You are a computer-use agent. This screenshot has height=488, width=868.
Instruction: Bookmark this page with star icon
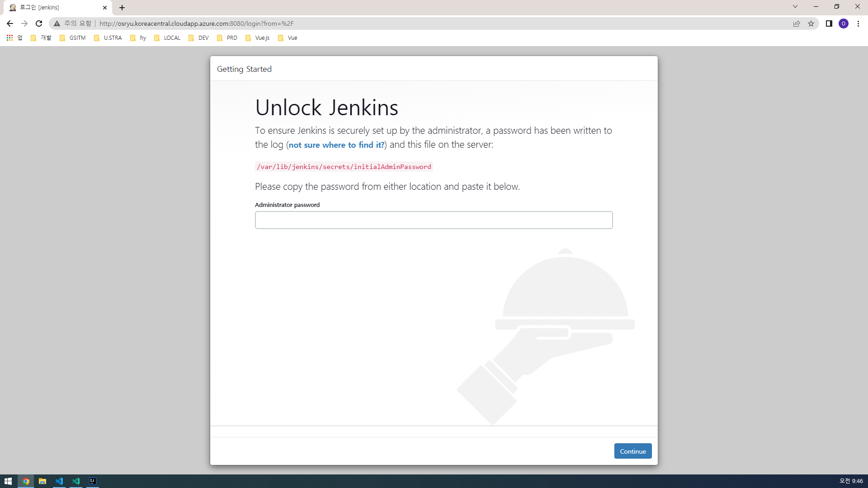[x=811, y=23]
